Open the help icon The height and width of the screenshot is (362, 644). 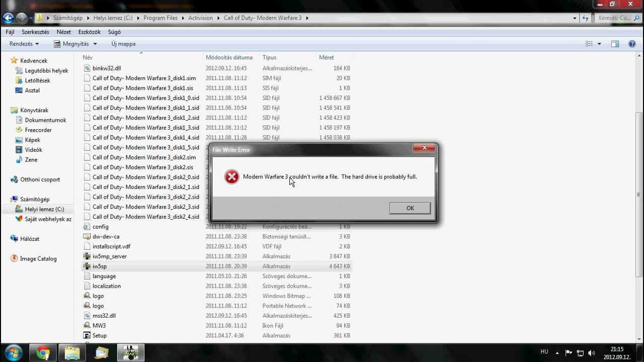click(632, 44)
